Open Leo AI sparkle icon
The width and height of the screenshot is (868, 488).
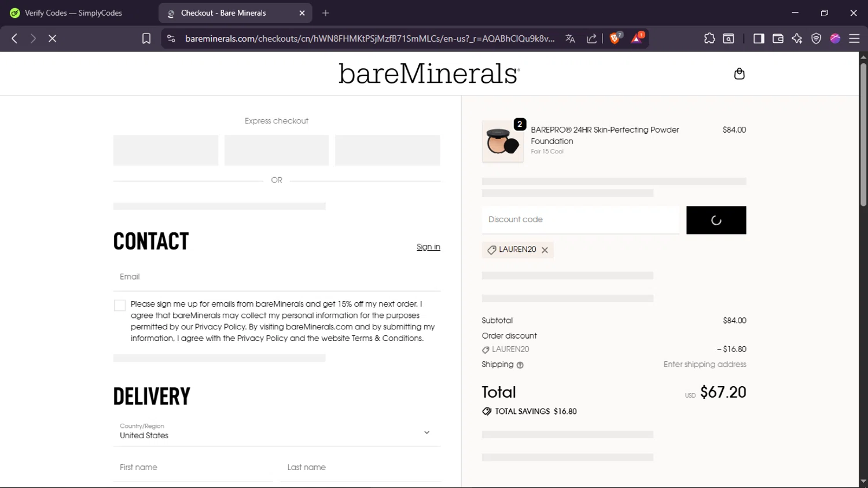point(797,38)
